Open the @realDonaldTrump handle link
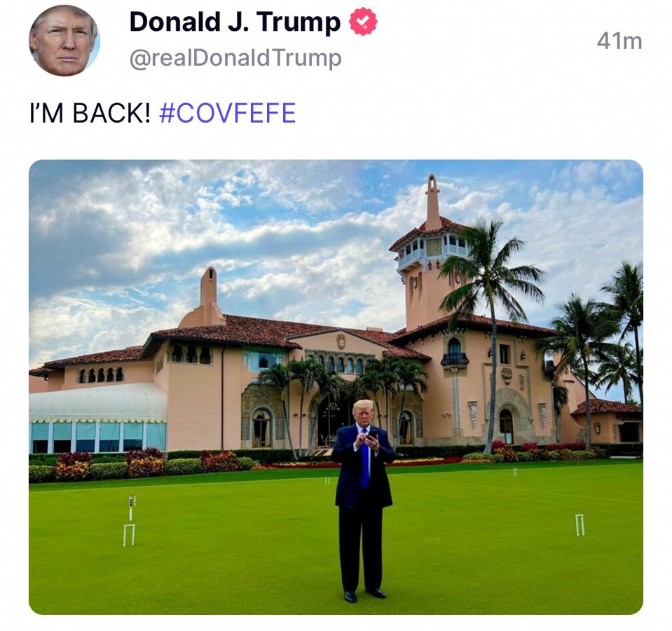The width and height of the screenshot is (672, 631). (x=235, y=58)
